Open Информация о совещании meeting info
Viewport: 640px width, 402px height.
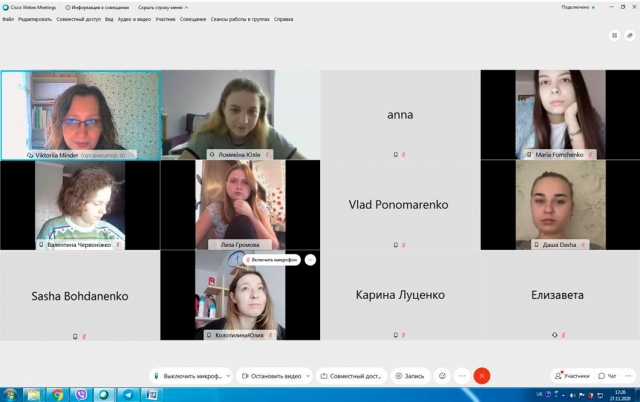[97, 7]
